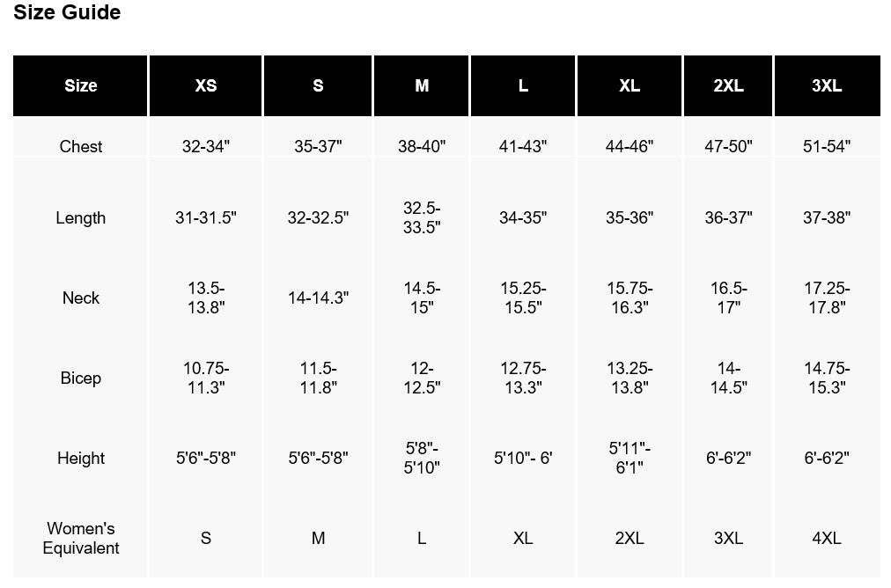Select the Height row label
891x588 pixels.
81,459
